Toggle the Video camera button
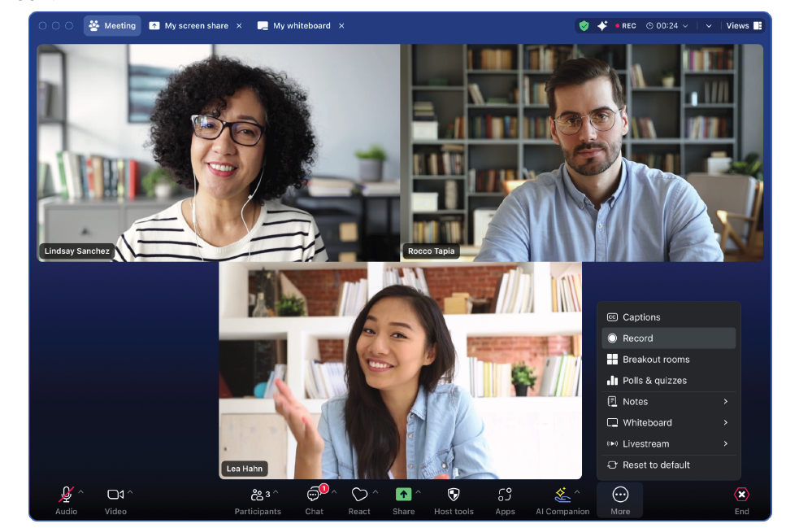 click(x=115, y=495)
